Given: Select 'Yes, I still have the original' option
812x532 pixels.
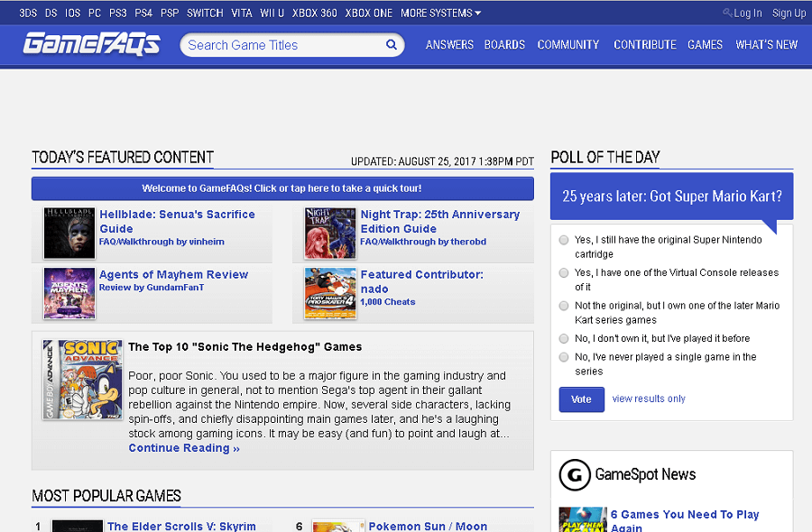Looking at the screenshot, I should 564,240.
